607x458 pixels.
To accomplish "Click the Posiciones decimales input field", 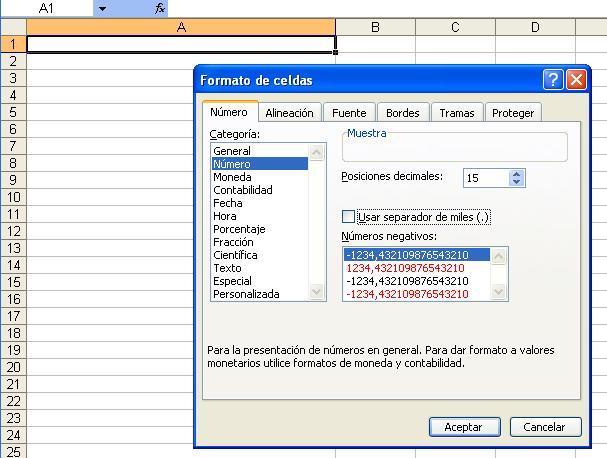I will click(485, 178).
